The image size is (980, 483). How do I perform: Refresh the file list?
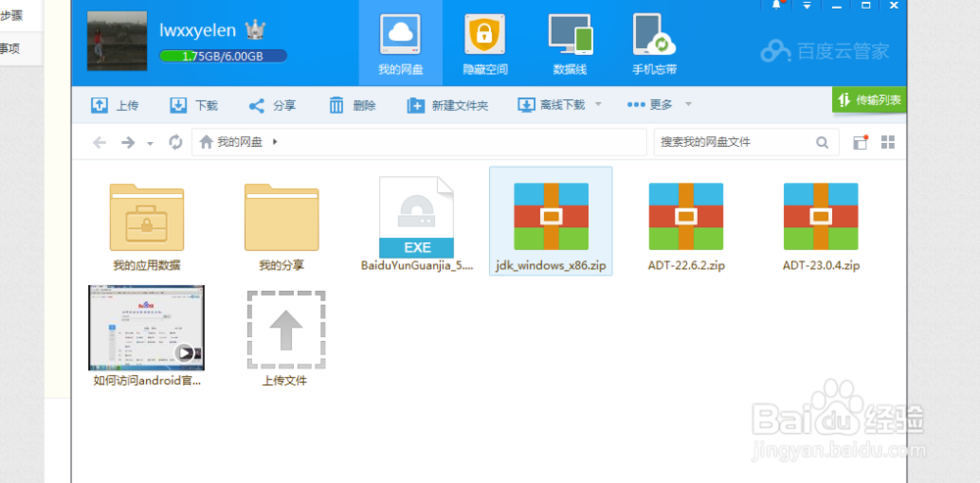(x=175, y=142)
